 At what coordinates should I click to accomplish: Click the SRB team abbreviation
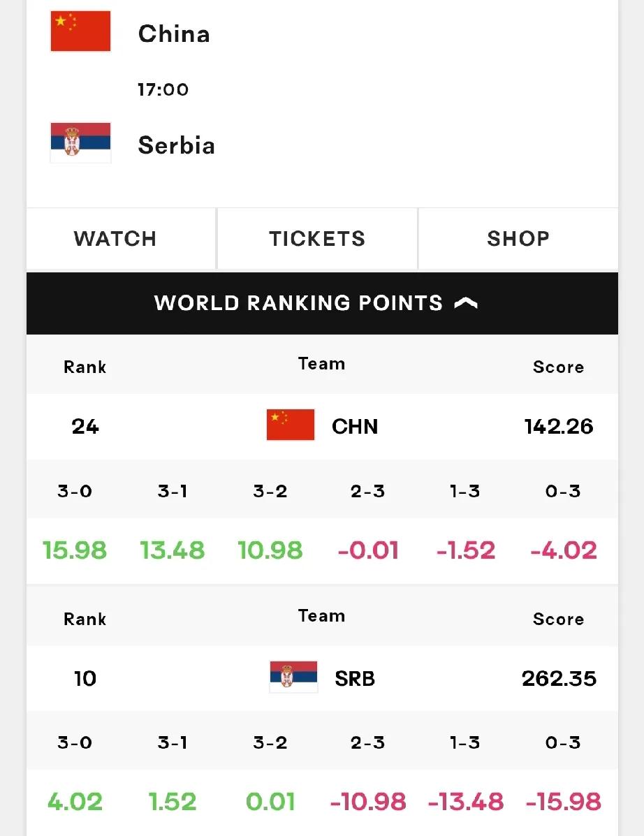click(x=355, y=679)
